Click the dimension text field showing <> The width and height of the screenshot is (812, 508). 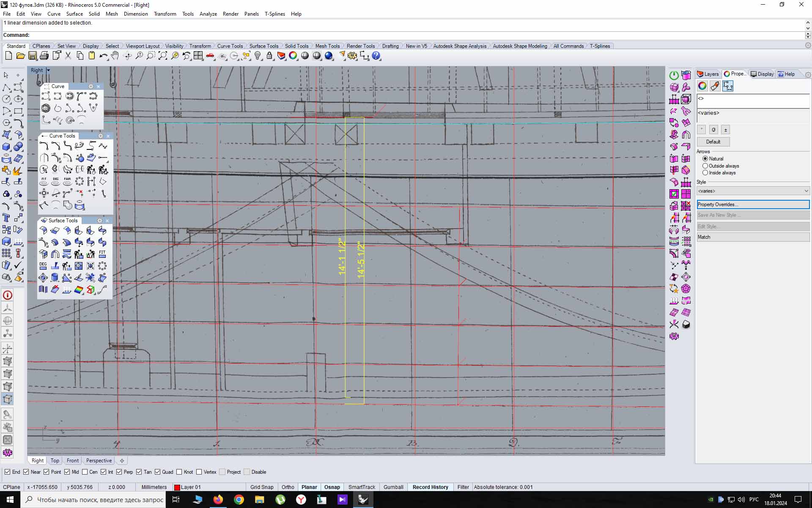pyautogui.click(x=753, y=101)
